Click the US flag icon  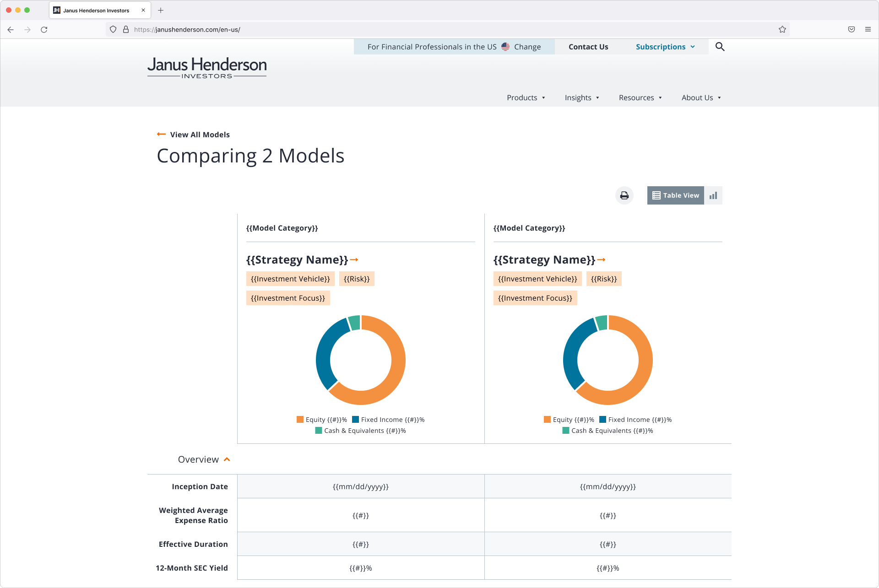pos(505,47)
